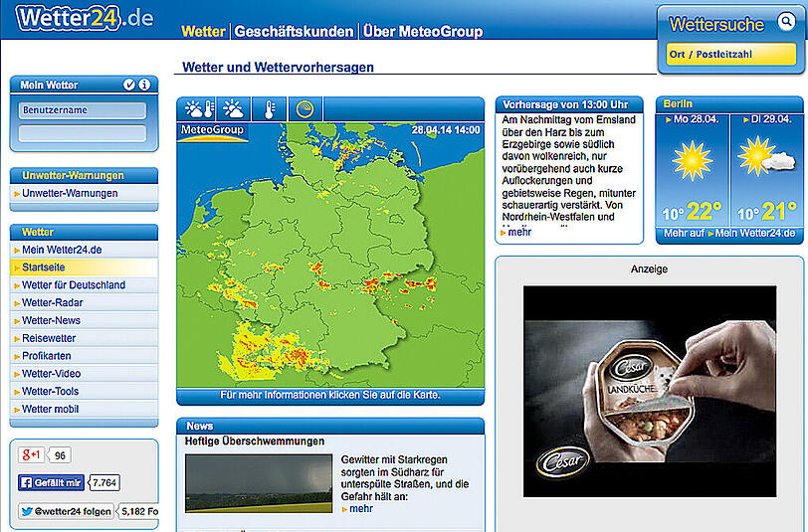Expand forecast text with the mehr link
Screen dimensions: 808x532
(518, 232)
